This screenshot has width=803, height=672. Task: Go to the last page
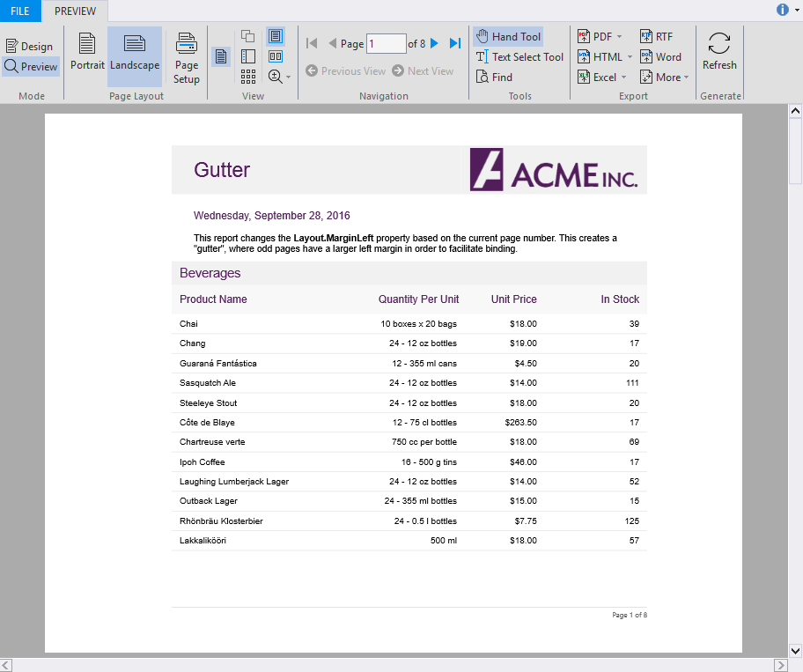[x=455, y=43]
